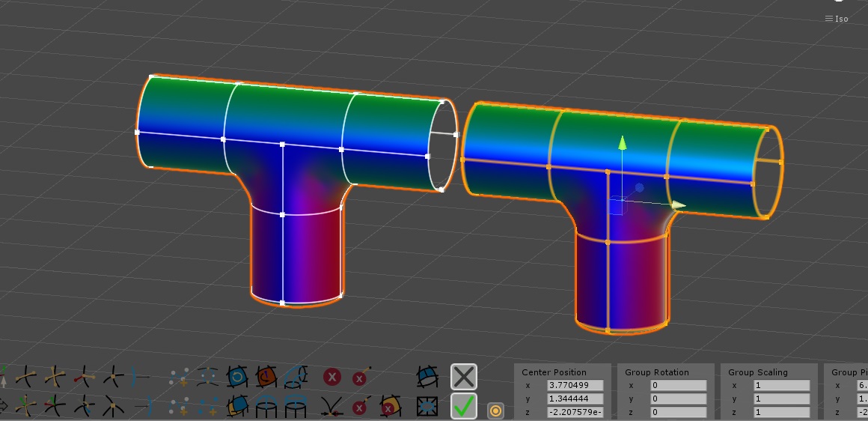Click the green checkmark confirm button

464,406
